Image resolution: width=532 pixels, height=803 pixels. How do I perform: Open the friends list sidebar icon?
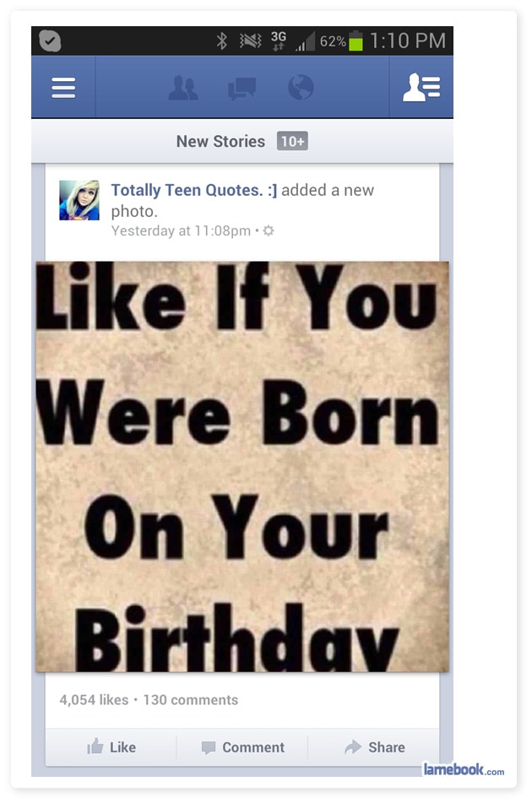[421, 87]
